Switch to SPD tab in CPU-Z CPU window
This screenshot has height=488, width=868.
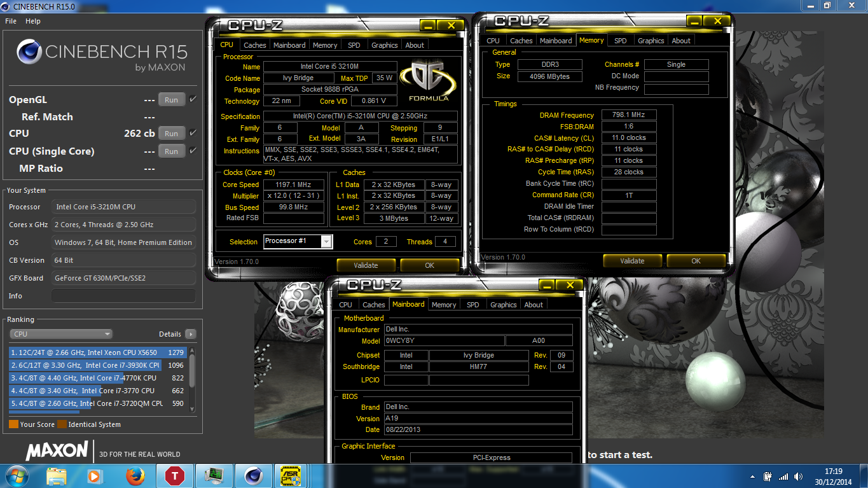click(354, 45)
